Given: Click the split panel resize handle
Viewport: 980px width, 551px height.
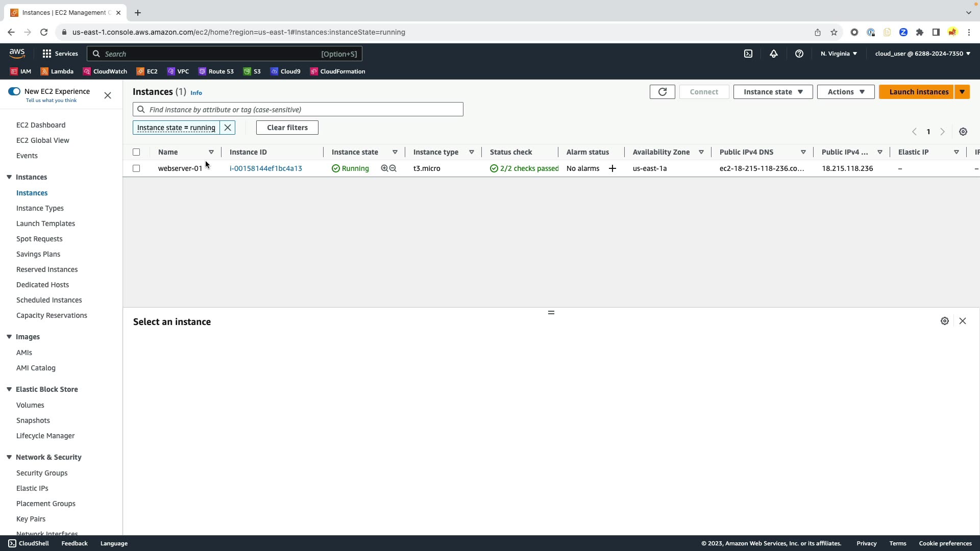Looking at the screenshot, I should pyautogui.click(x=551, y=312).
